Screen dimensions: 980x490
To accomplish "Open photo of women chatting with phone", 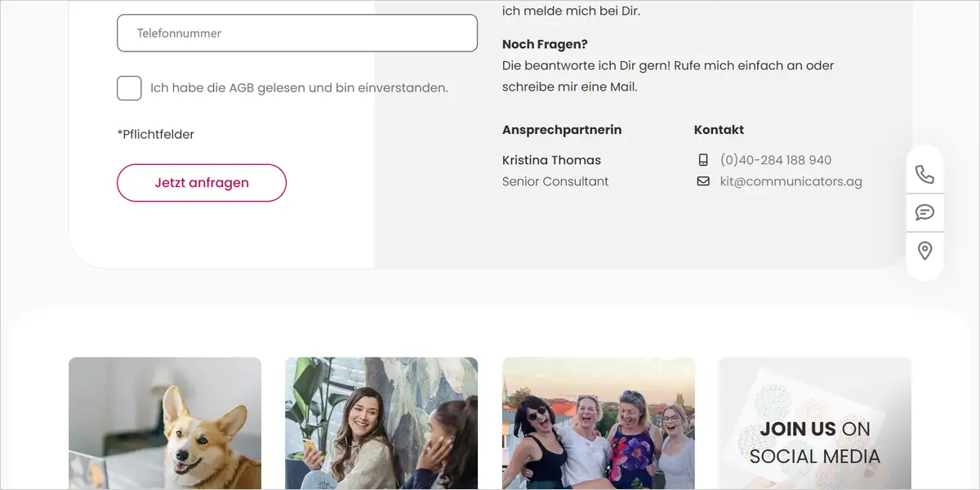I will pyautogui.click(x=381, y=423).
